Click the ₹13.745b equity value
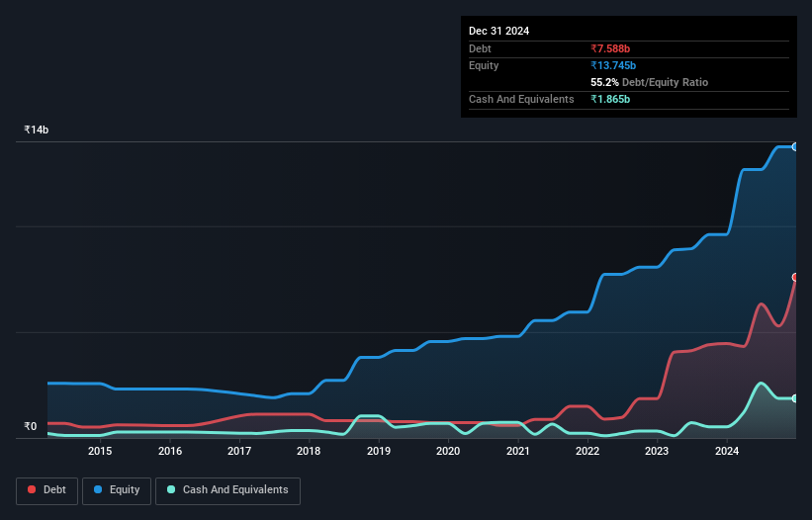This screenshot has width=812, height=520. [x=613, y=65]
